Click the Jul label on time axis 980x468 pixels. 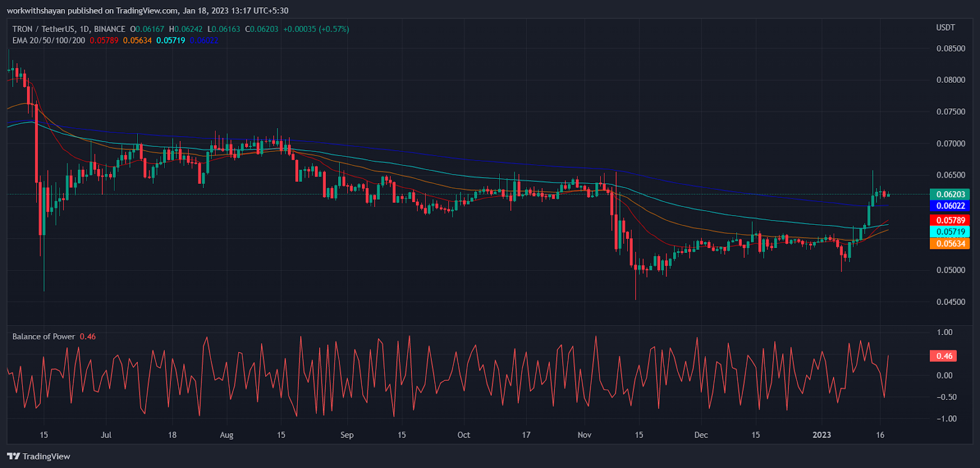click(106, 435)
